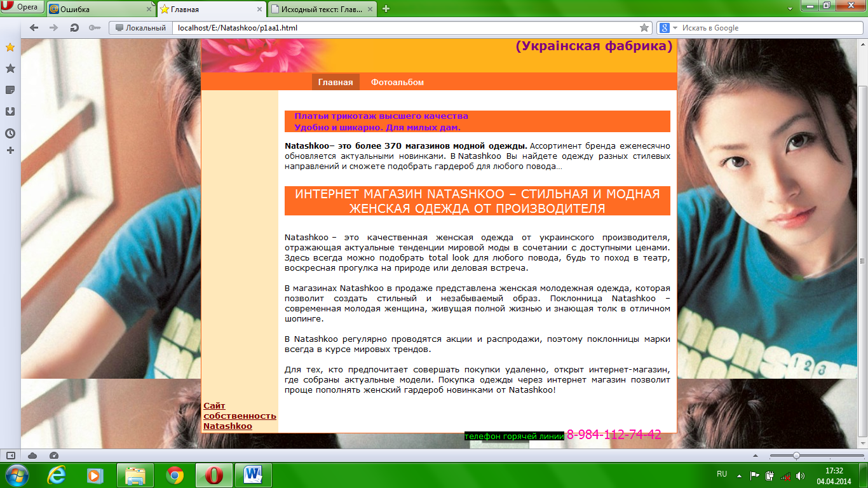The height and width of the screenshot is (488, 868).
Task: Open Windows Media Player from taskbar
Action: 95,475
